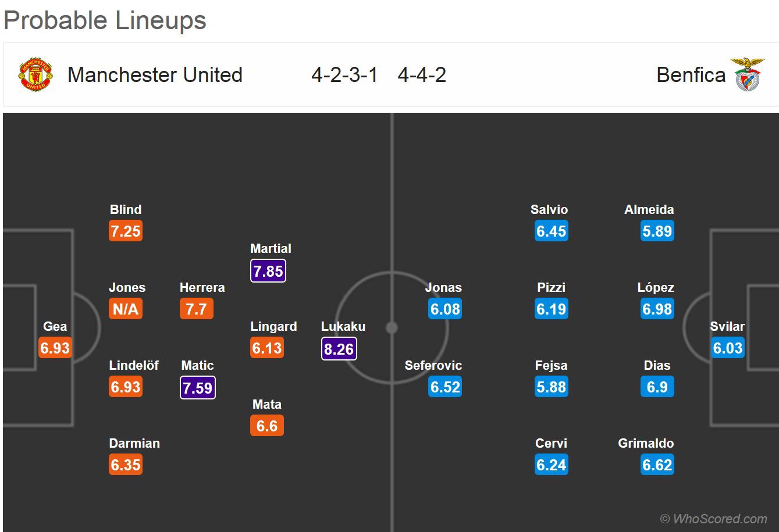Select Martial's 7.85 rating badge
This screenshot has width=779, height=532.
coord(268,270)
